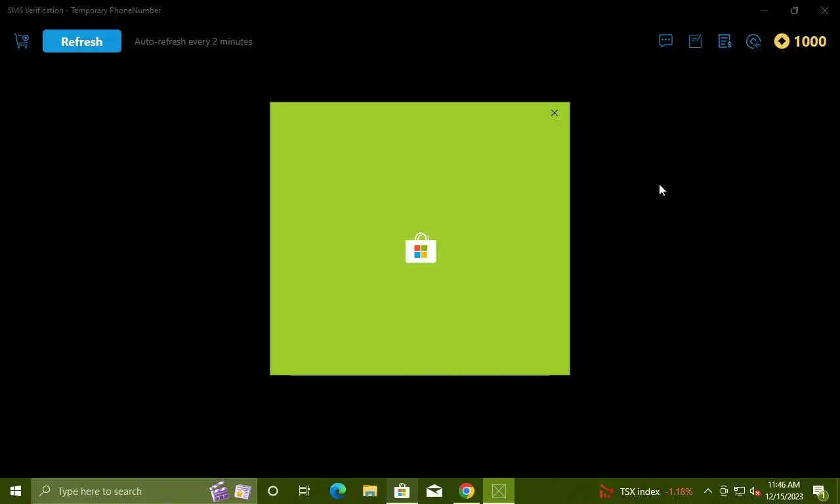Restore down the SMS Verification window
Viewport: 840px width, 504px height.
pyautogui.click(x=794, y=10)
